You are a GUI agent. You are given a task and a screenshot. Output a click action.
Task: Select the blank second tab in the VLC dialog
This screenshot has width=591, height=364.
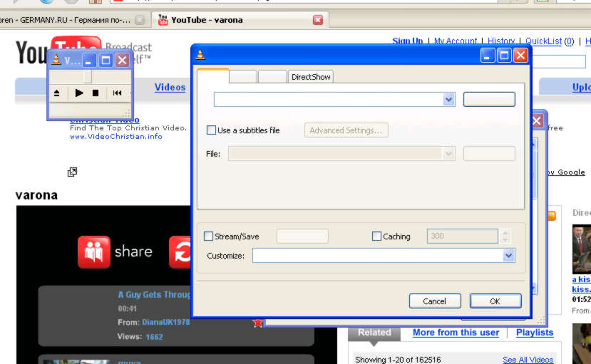click(243, 77)
